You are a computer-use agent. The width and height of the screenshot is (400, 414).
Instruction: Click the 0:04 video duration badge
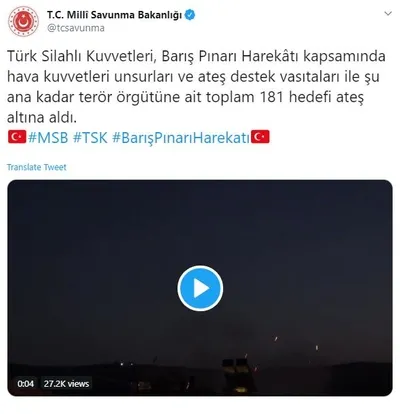pos(26,384)
